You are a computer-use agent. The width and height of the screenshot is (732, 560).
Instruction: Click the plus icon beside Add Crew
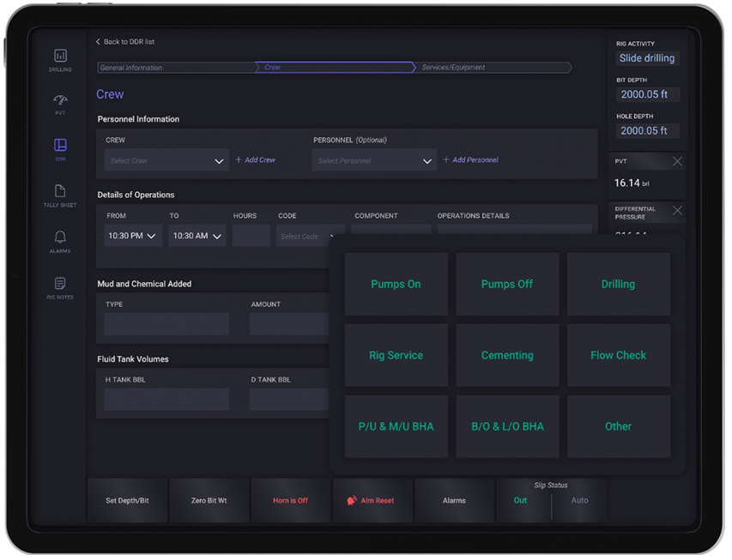(239, 160)
